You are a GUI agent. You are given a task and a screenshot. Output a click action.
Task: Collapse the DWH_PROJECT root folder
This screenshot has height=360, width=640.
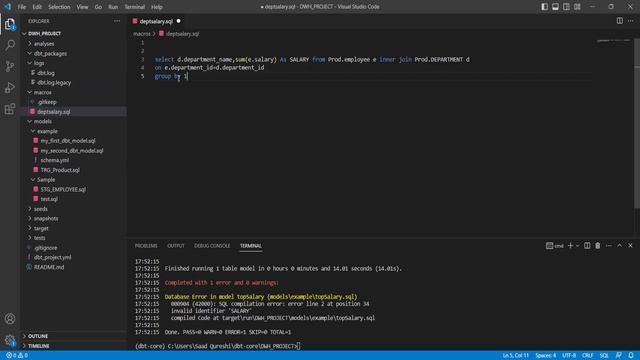click(44, 33)
